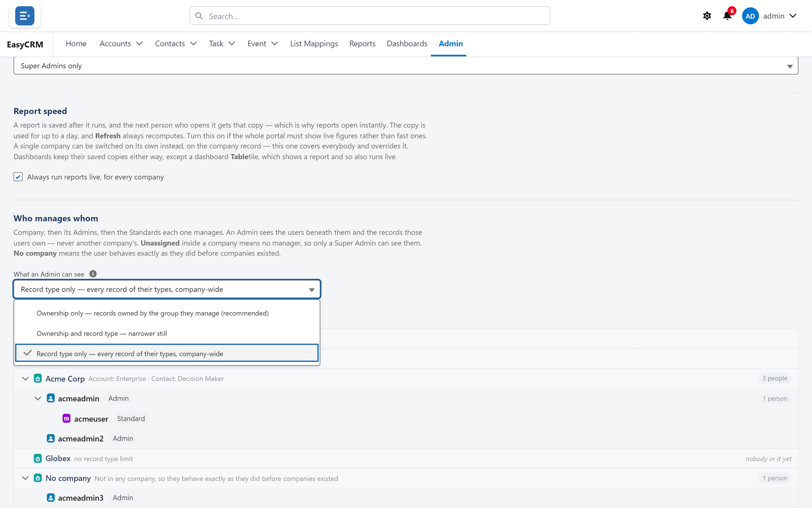
Task: Click the nobody in it yet label
Action: 768,459
